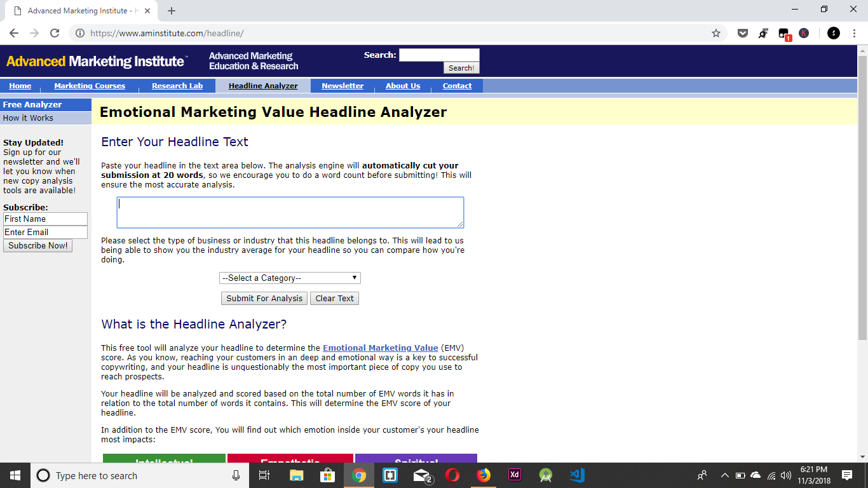Open OneDrive cloud icon in system tray
Image resolution: width=868 pixels, height=488 pixels.
(x=756, y=475)
